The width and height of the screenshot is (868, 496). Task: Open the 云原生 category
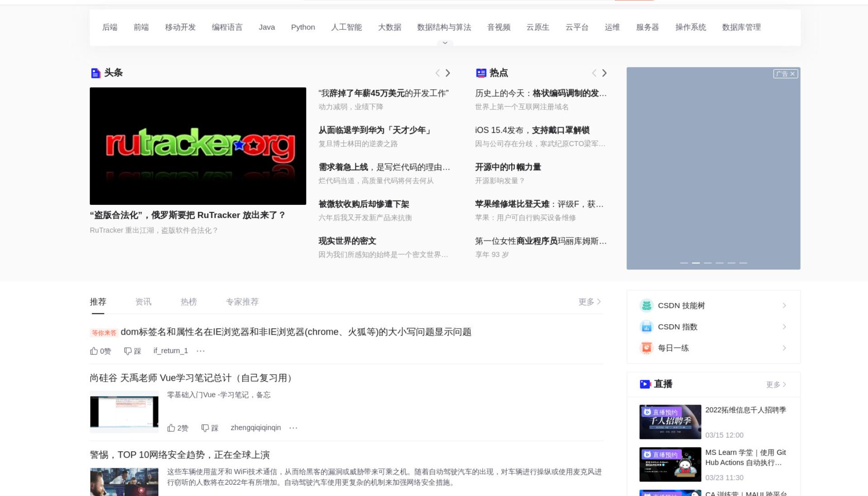pyautogui.click(x=538, y=27)
